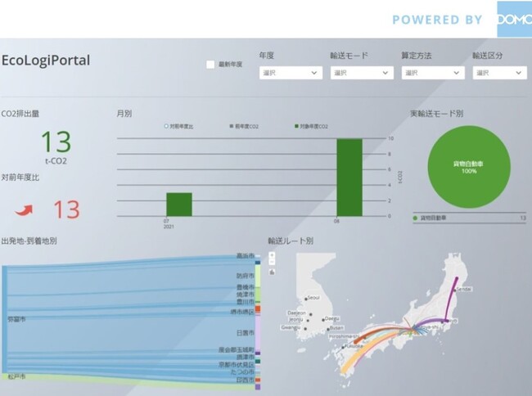This screenshot has height=396, width=532.
Task: Click the 実輸送モード別 heading
Action: click(x=437, y=114)
